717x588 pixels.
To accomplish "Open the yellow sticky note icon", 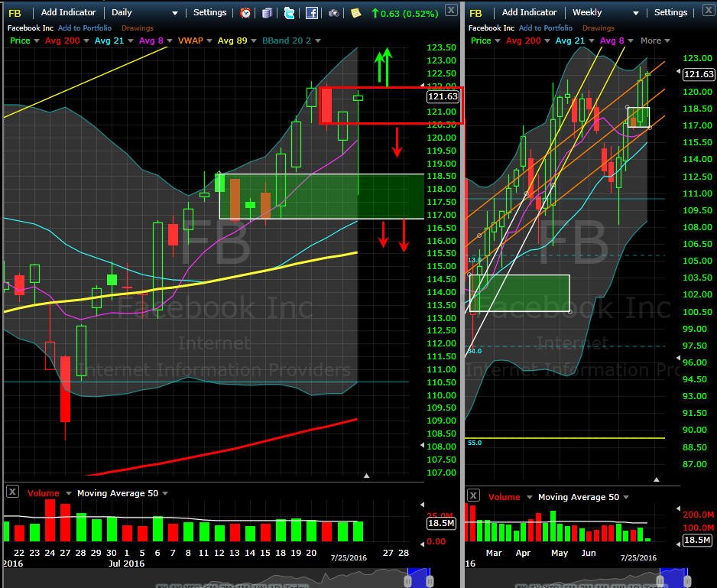I will tap(355, 13).
